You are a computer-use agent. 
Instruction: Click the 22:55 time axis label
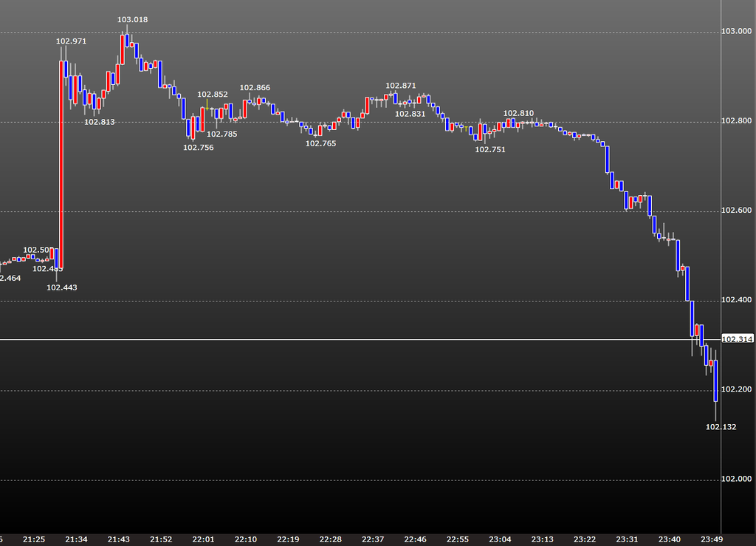coord(458,540)
